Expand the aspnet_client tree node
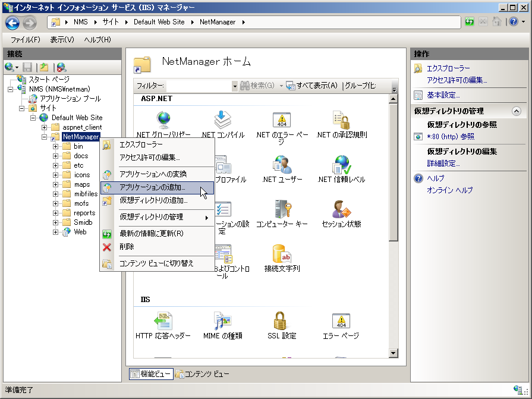The height and width of the screenshot is (399, 532). click(x=44, y=128)
